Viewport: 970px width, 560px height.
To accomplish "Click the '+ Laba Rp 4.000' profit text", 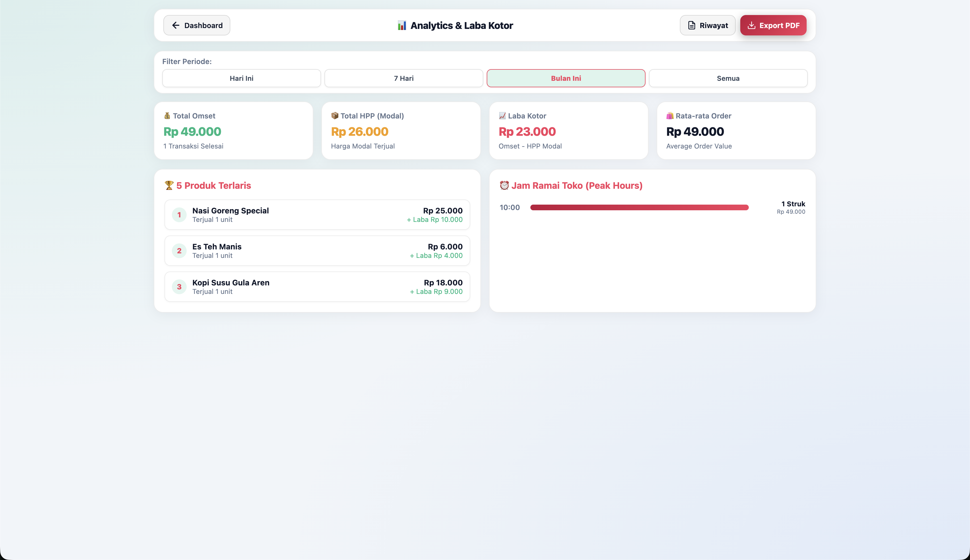I will pos(436,256).
